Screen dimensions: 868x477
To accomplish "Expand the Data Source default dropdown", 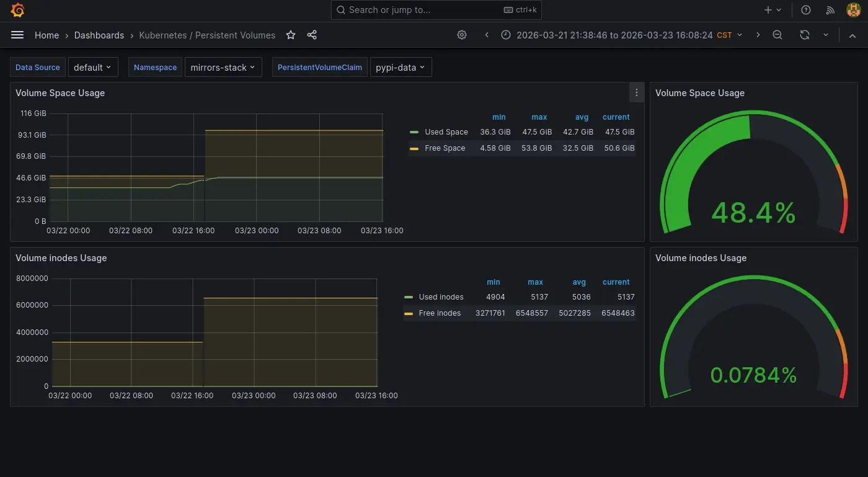I will point(92,68).
